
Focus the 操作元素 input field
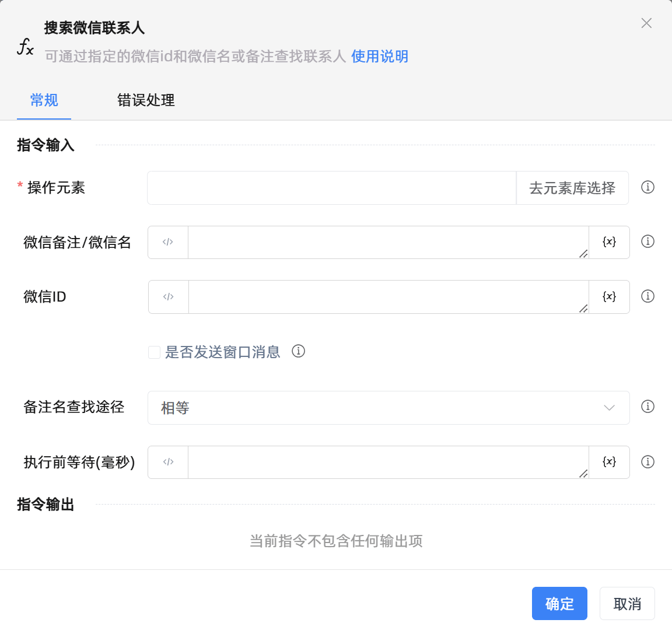pyautogui.click(x=332, y=188)
